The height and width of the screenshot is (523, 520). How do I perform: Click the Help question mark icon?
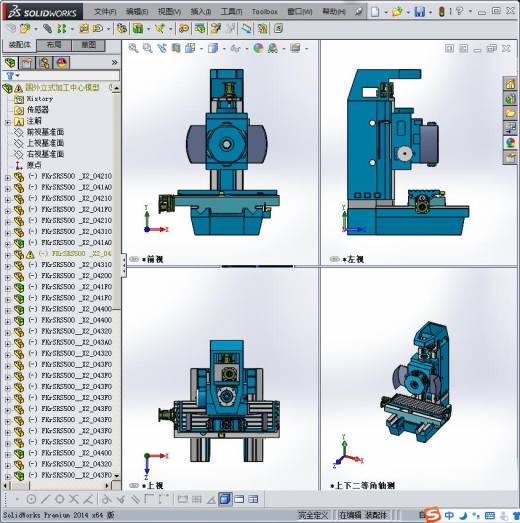(460, 12)
